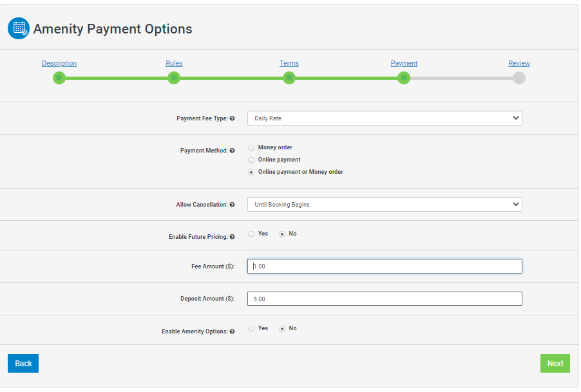Go to the Rules step link
This screenshot has width=581, height=392.
tap(174, 63)
